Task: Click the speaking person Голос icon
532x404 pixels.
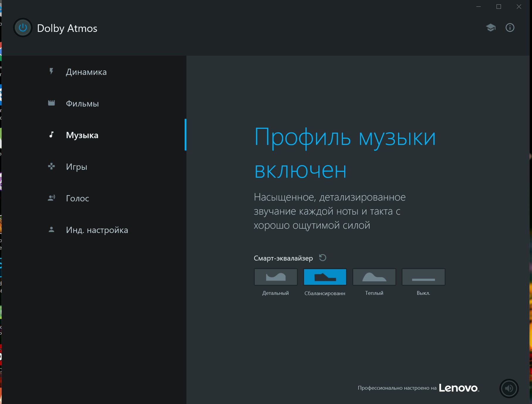Action: point(51,198)
